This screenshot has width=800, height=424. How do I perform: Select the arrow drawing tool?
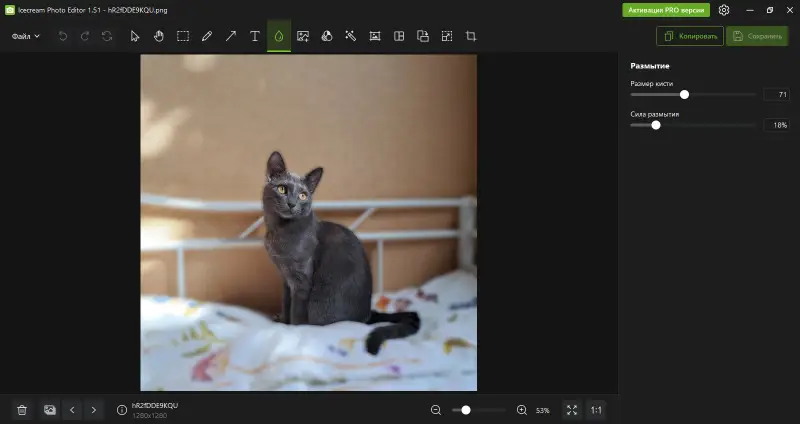[x=231, y=36]
